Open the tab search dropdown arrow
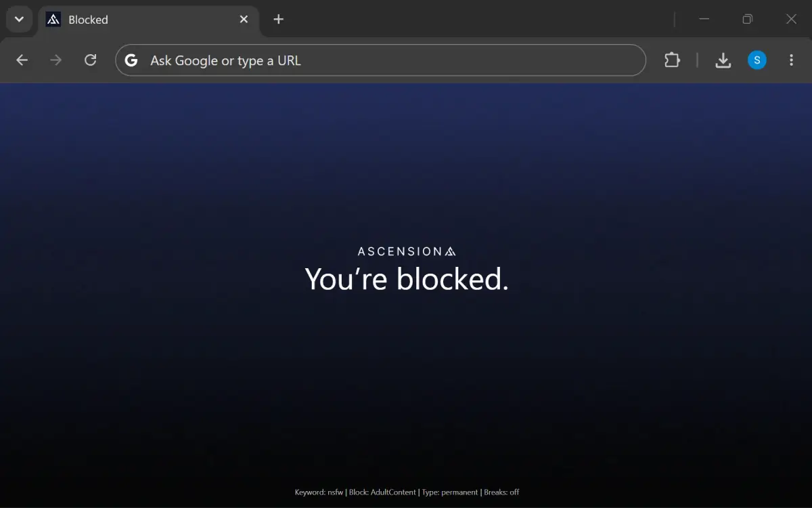This screenshot has width=812, height=508. point(19,19)
